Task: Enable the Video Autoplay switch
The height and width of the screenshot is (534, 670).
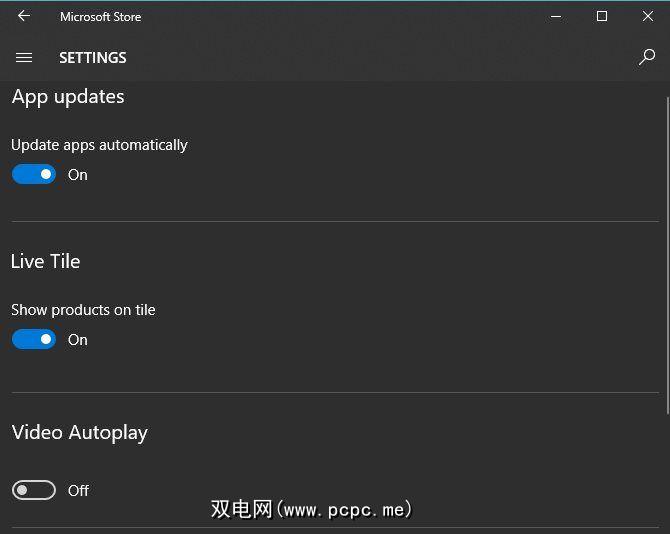Action: pos(34,490)
